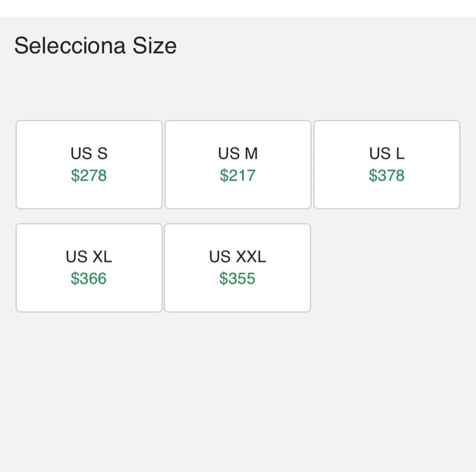This screenshot has width=476, height=472.
Task: Select the US XL size option
Action: click(x=89, y=268)
